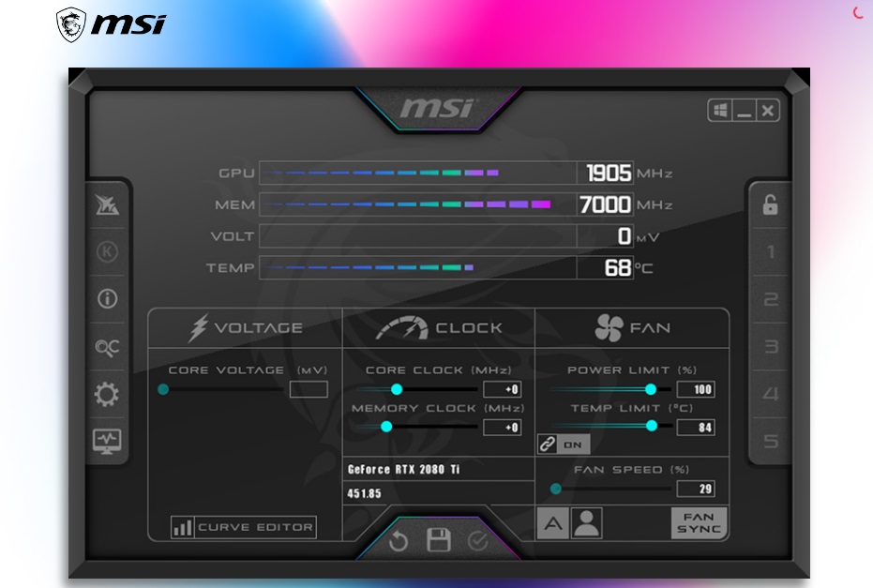Screen dimensions: 873x588
Task: Start the OC Scanner tool
Action: [108, 347]
